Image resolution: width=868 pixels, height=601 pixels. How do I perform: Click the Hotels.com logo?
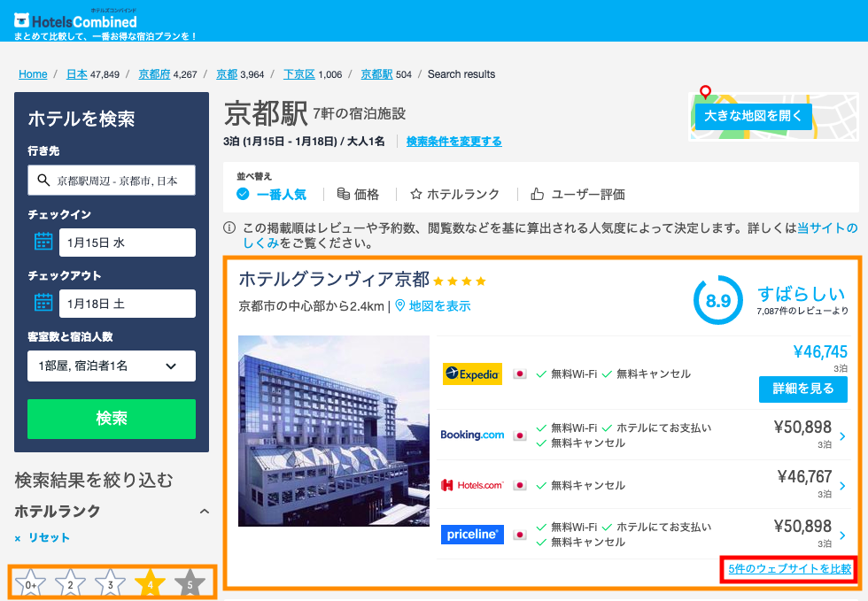(472, 485)
